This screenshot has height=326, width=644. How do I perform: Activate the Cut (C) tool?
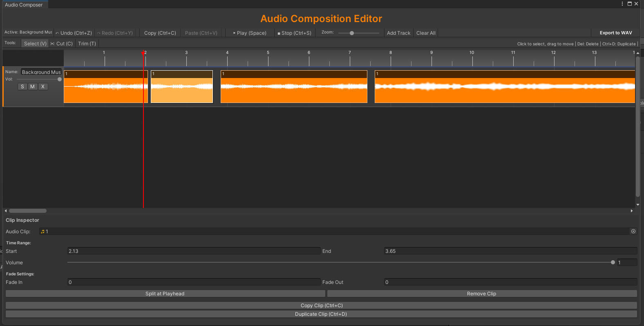point(62,44)
